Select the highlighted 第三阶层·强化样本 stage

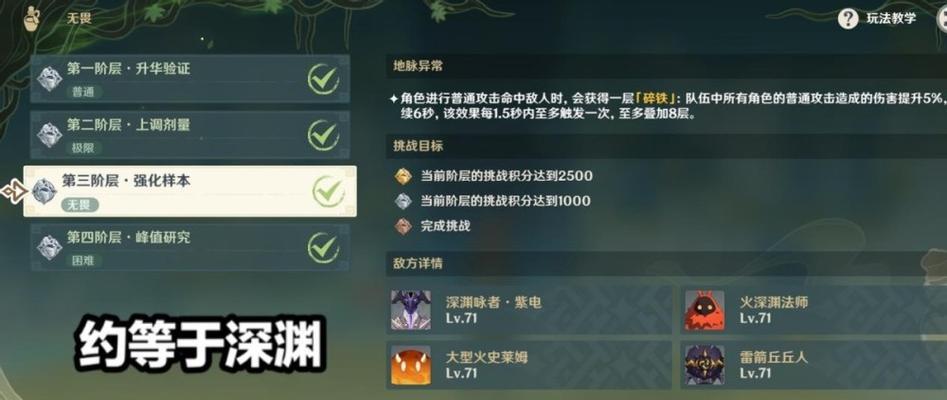click(x=190, y=191)
